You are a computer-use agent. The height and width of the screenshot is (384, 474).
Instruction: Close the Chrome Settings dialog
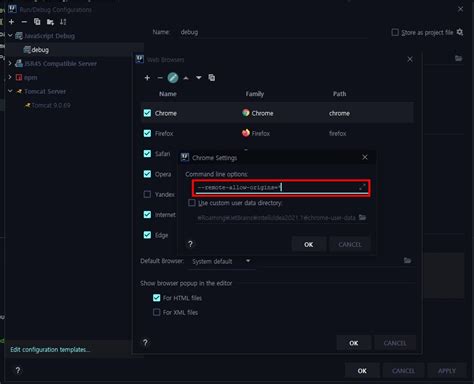pyautogui.click(x=365, y=157)
